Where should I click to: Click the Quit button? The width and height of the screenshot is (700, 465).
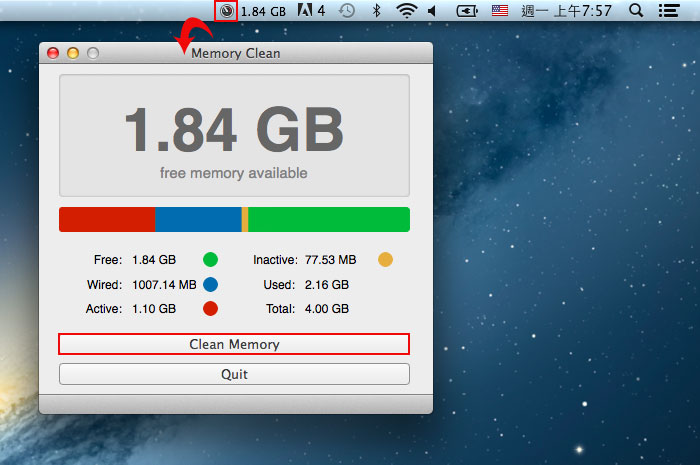(234, 374)
